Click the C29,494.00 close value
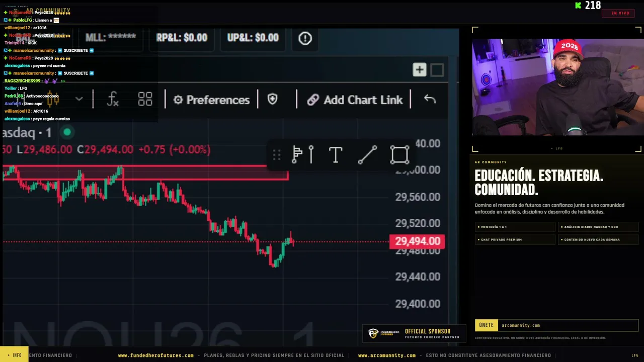 [x=105, y=150]
